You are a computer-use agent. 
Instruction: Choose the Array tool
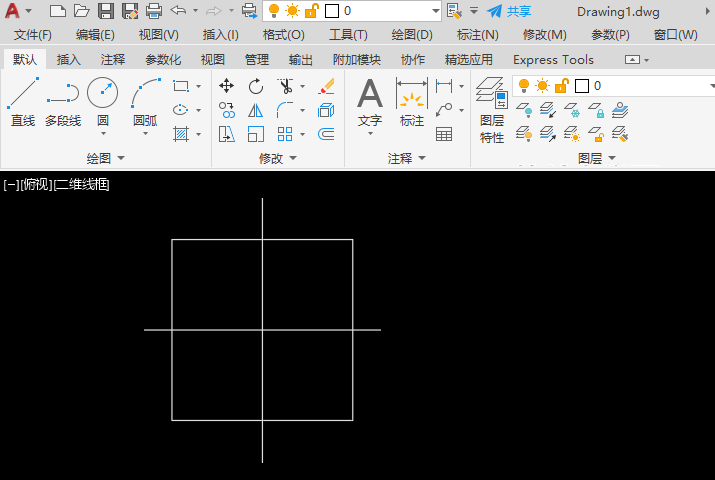[x=285, y=134]
